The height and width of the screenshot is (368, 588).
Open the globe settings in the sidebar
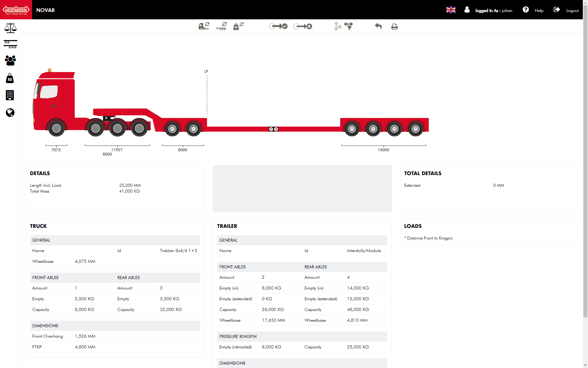point(10,113)
